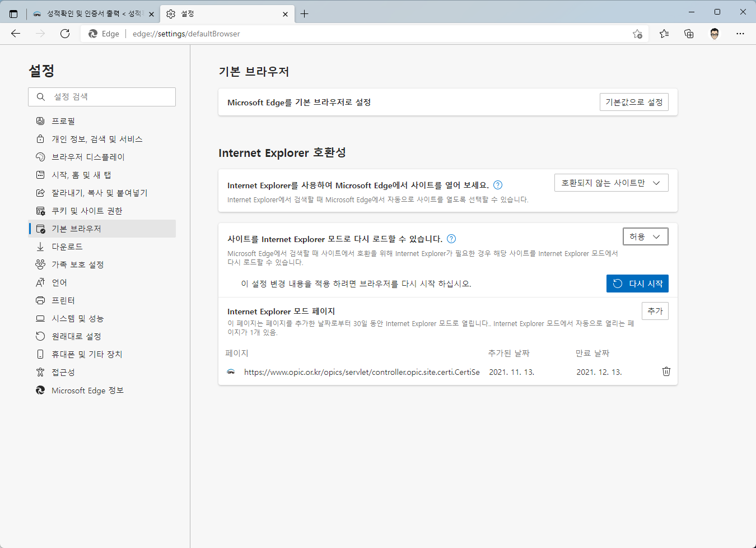Open 다운로드 settings
This screenshot has width=756, height=548.
(x=102, y=247)
